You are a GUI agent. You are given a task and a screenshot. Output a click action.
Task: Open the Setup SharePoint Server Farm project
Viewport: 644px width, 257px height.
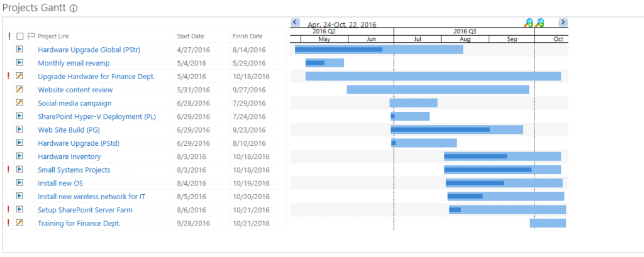point(85,210)
